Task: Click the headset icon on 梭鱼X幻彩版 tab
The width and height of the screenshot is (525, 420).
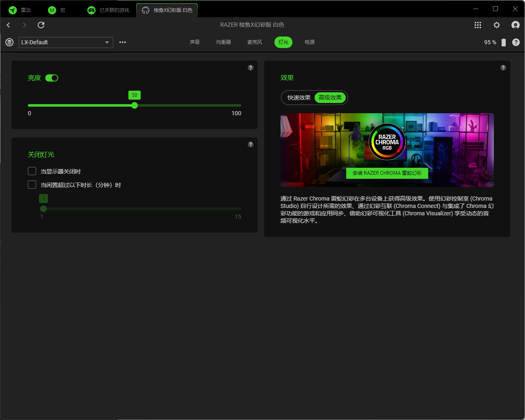Action: click(x=146, y=10)
